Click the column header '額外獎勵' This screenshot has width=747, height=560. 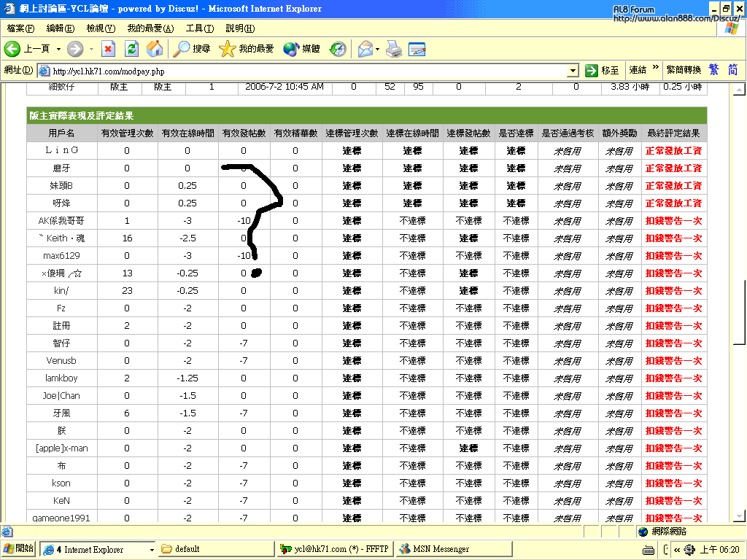pos(619,133)
